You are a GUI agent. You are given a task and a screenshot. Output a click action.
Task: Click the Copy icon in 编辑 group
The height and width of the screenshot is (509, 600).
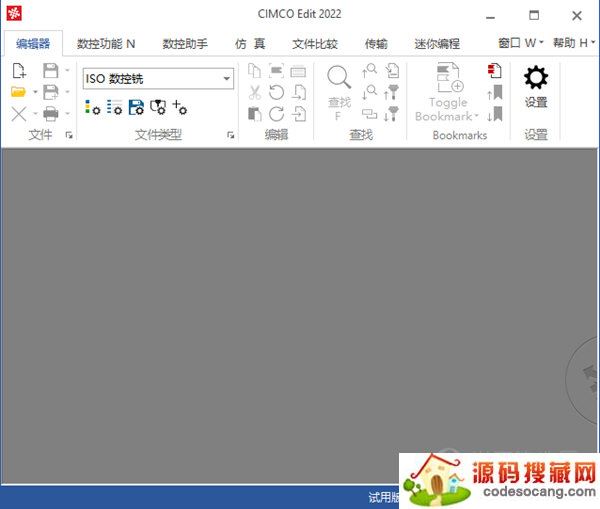click(254, 71)
